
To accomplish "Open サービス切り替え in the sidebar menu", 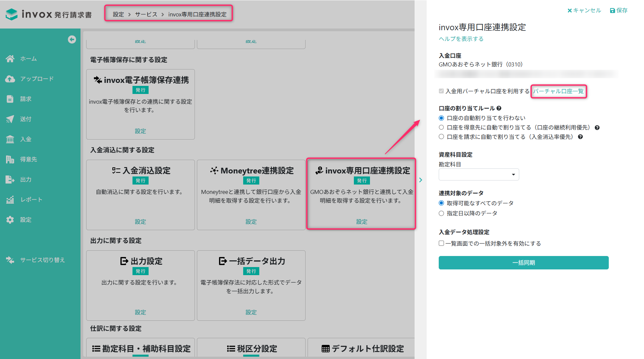I will click(x=42, y=260).
